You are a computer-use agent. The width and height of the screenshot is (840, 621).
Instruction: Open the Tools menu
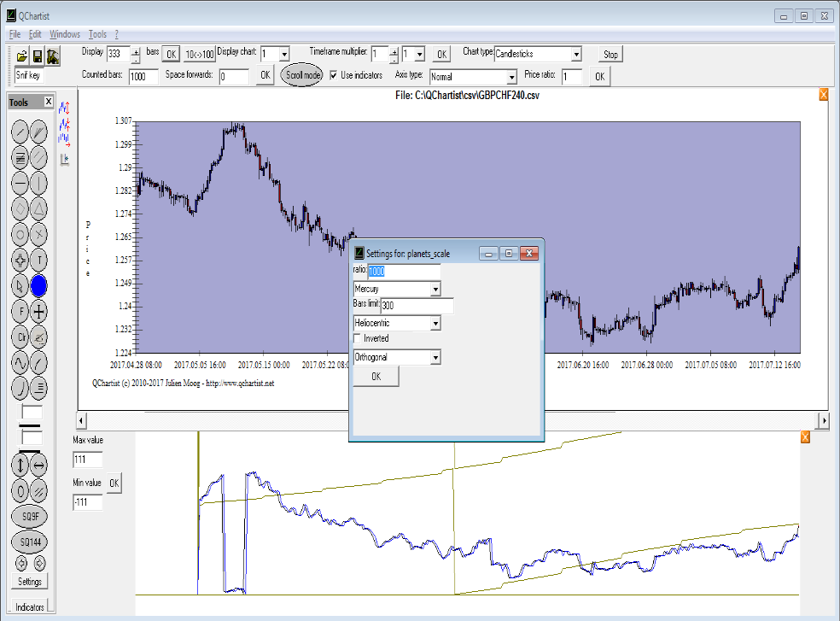click(97, 34)
